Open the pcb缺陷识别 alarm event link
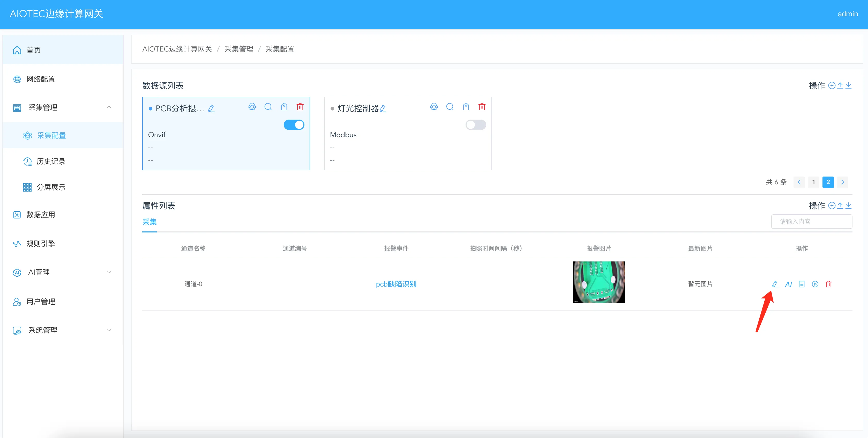Viewport: 868px width, 438px height. pyautogui.click(x=396, y=284)
